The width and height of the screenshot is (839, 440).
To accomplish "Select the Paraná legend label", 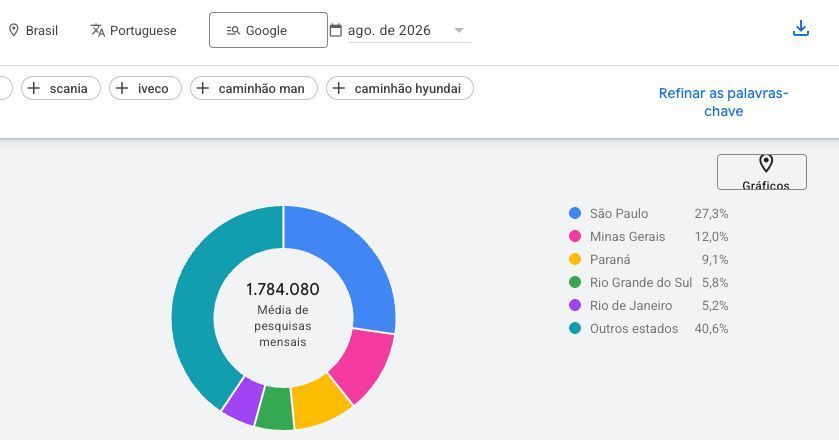I will tap(610, 260).
